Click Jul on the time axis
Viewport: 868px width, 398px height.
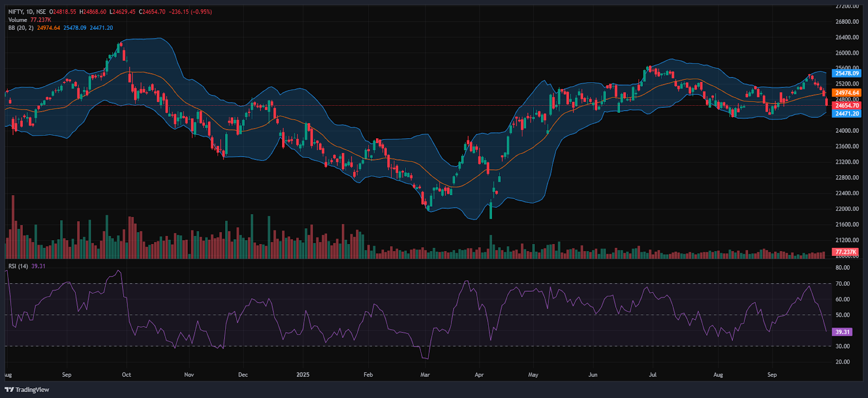(653, 375)
